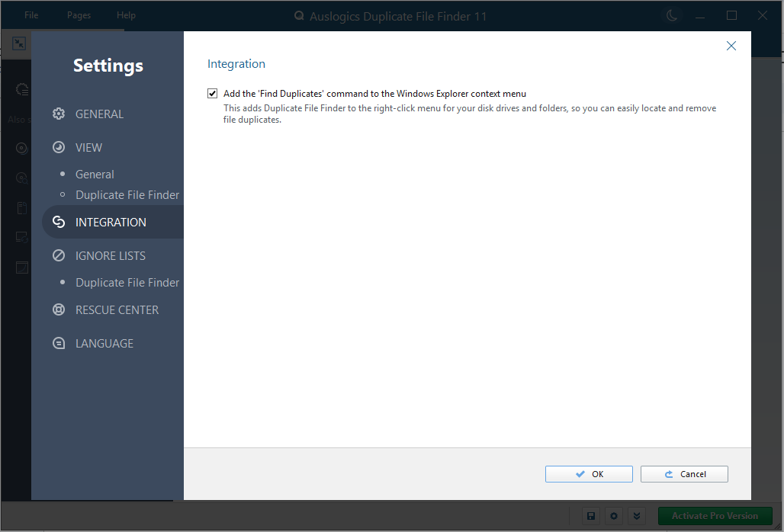This screenshot has height=532, width=784.
Task: Click the VIEW section icon
Action: click(x=59, y=147)
